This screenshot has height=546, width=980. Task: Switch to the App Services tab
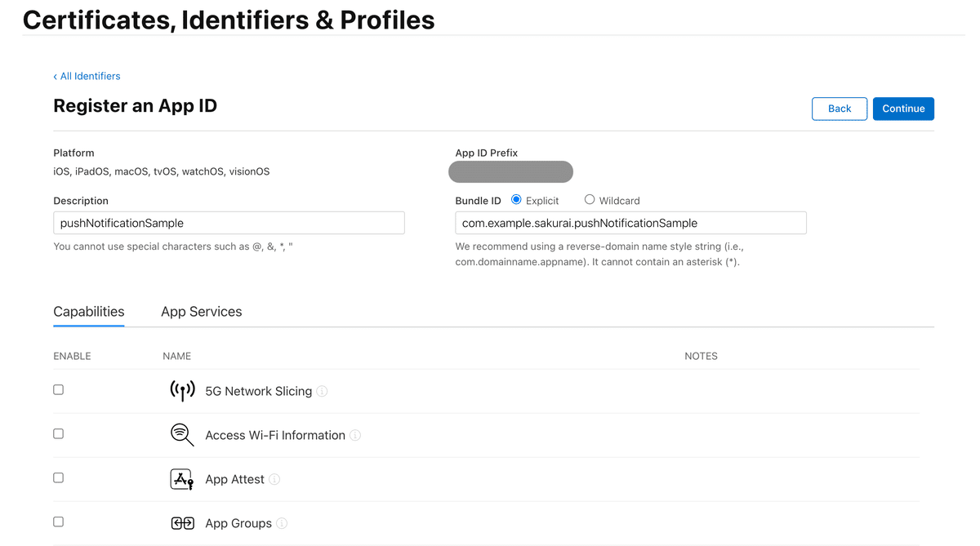(202, 312)
